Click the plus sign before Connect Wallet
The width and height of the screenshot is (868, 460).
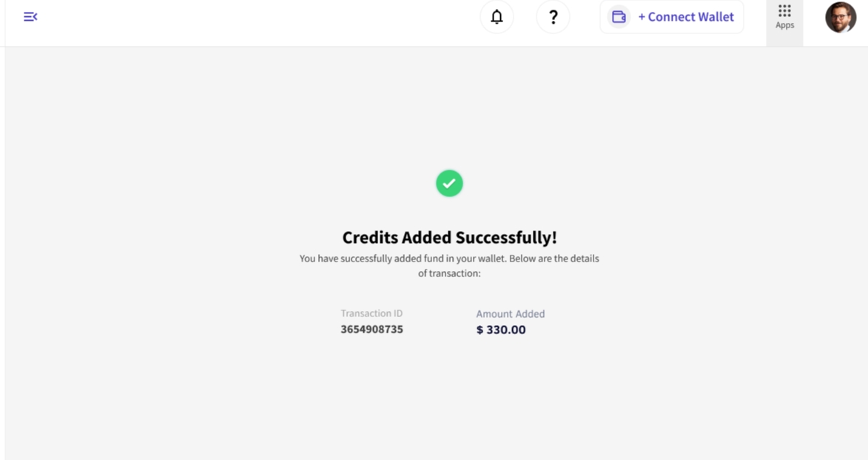(x=642, y=17)
